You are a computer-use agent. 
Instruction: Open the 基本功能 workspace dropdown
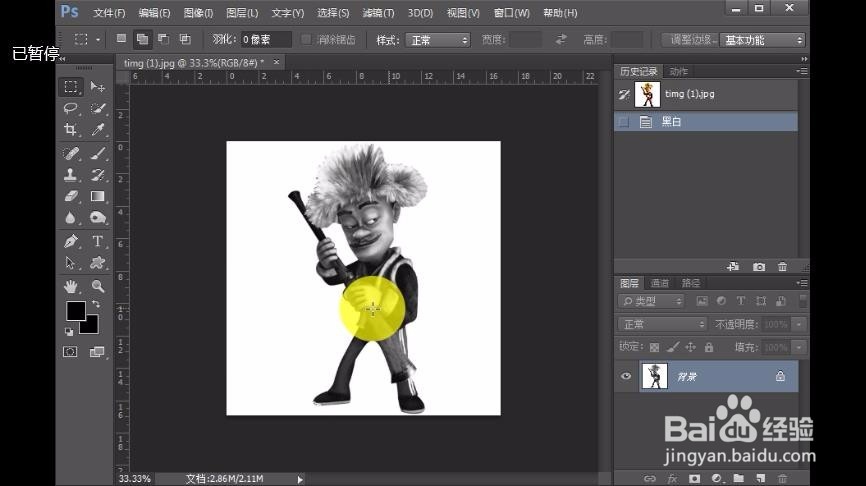(x=762, y=40)
